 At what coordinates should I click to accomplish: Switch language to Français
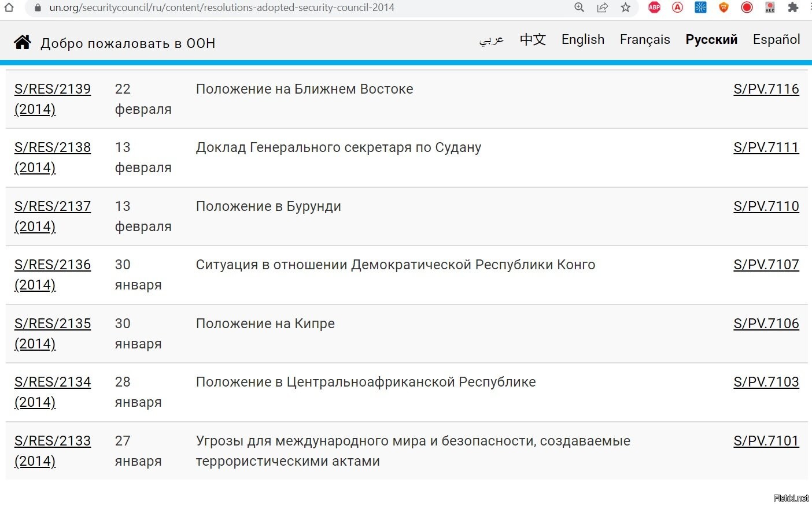644,39
